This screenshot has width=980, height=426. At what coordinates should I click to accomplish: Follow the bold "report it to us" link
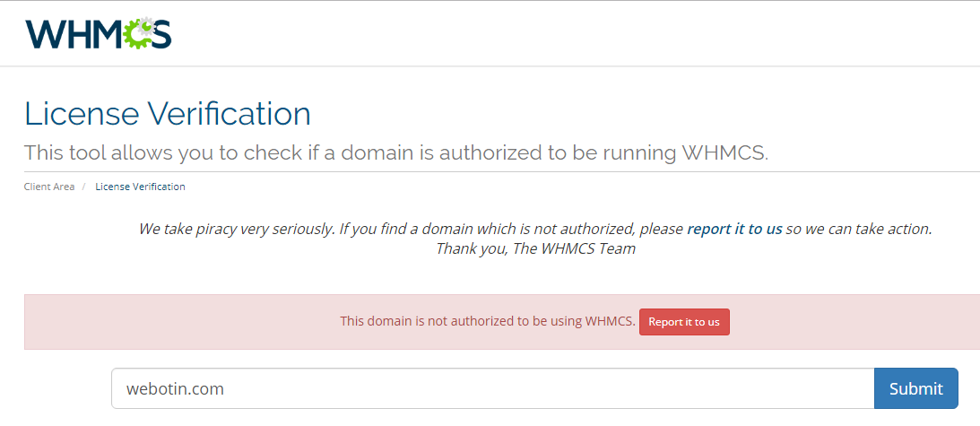point(734,229)
